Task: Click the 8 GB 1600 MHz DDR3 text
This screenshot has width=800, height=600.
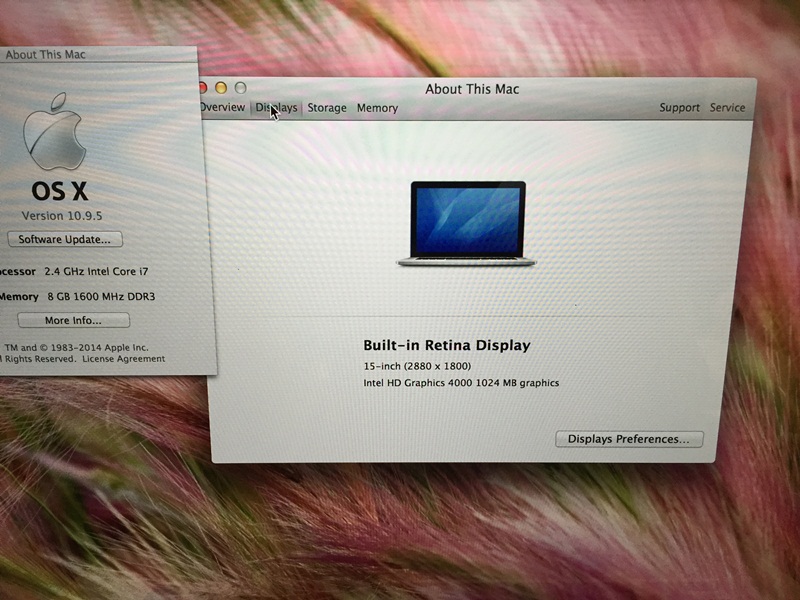Action: pyautogui.click(x=101, y=296)
